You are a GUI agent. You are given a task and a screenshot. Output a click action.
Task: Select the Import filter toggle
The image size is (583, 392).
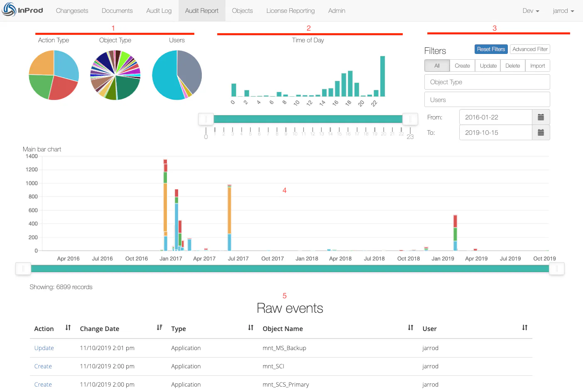pos(537,66)
